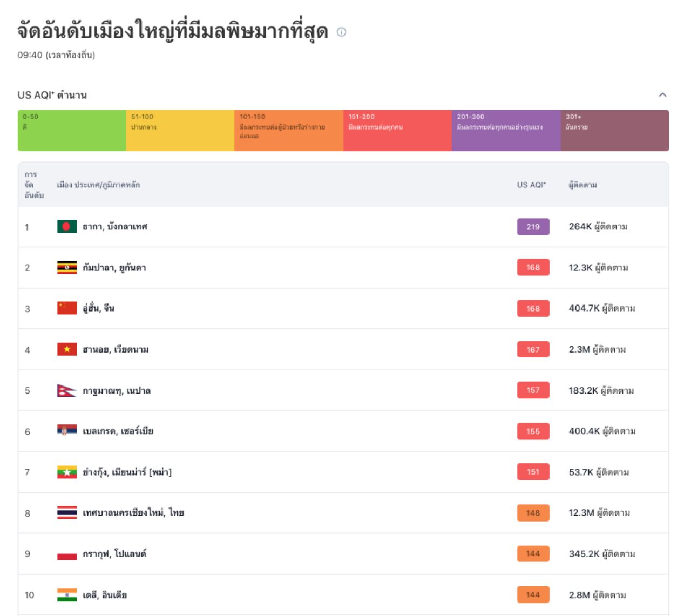This screenshot has width=691, height=616.
Task: Collapse the US AQI legend chevron
Action: (x=662, y=95)
